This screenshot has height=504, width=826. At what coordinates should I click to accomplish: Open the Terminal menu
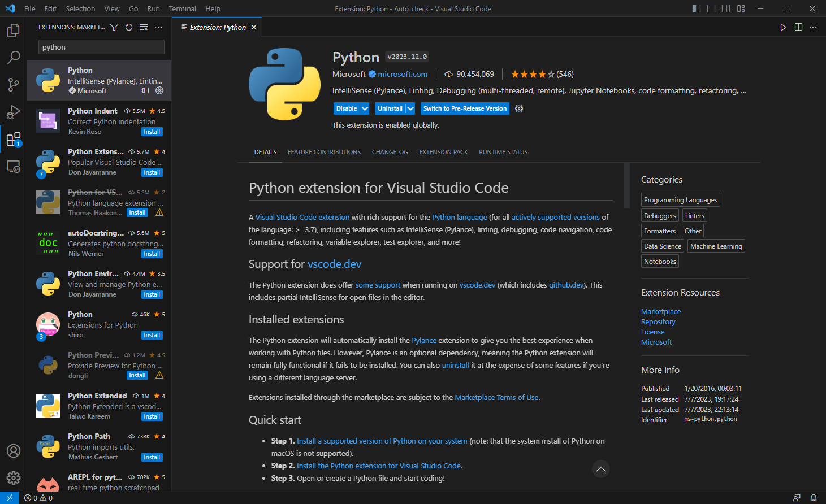183,8
